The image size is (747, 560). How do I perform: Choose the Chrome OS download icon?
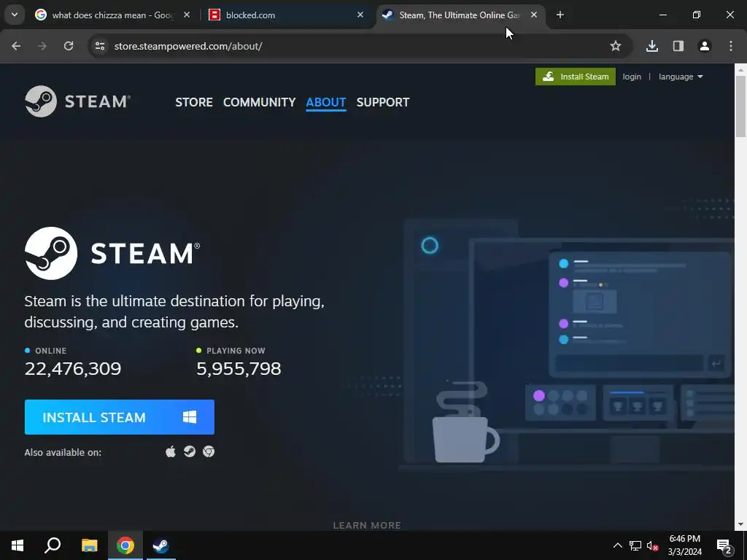[x=209, y=451]
